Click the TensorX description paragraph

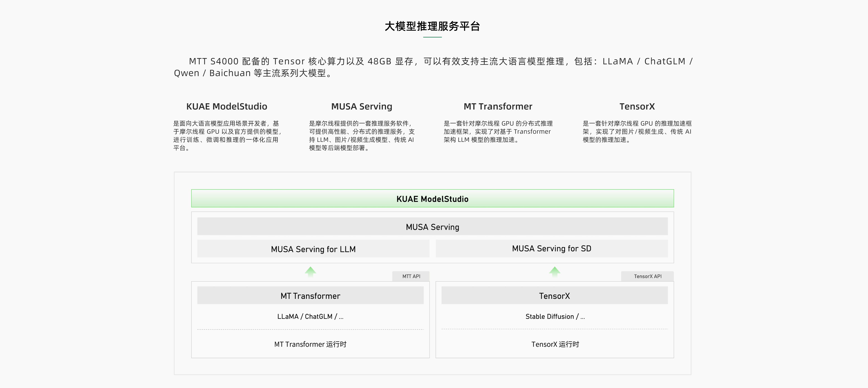click(x=637, y=131)
